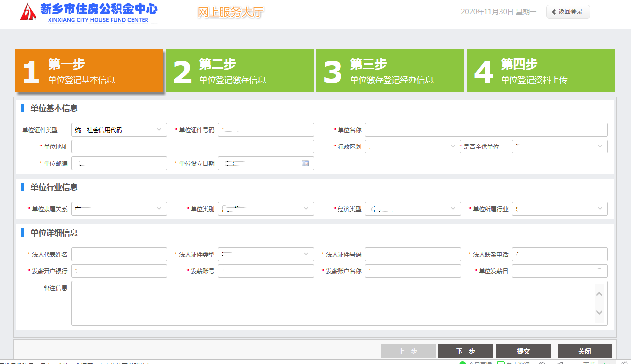Click the 关闭 button
631x364 pixels.
tap(585, 351)
